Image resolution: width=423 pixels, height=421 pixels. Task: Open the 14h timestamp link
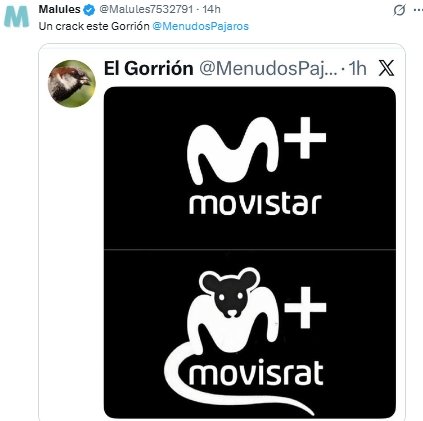[x=211, y=9]
